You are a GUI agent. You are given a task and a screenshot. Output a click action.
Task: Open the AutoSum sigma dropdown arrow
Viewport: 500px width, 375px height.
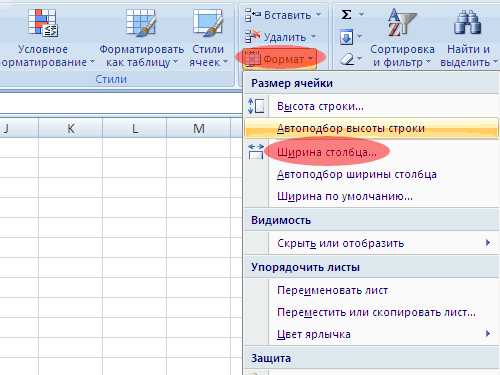point(361,15)
